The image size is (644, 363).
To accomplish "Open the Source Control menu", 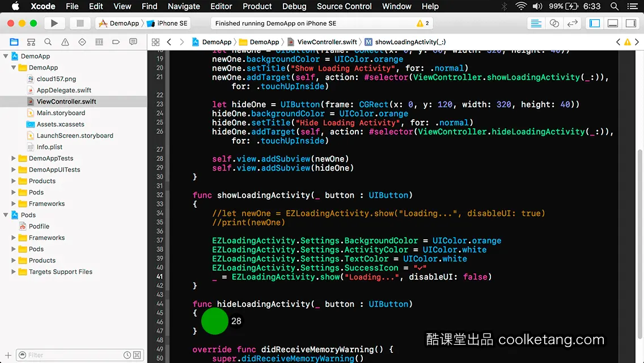I will 344,6.
